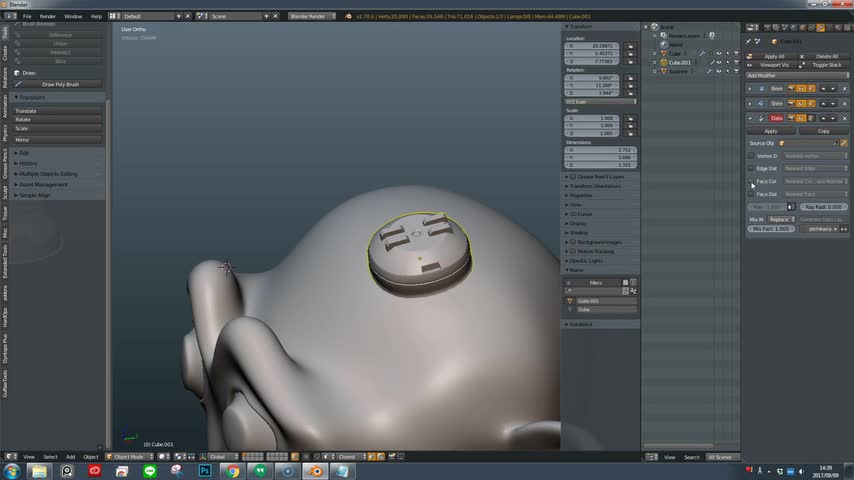
Task: Click the Translate button
Action: tap(57, 111)
